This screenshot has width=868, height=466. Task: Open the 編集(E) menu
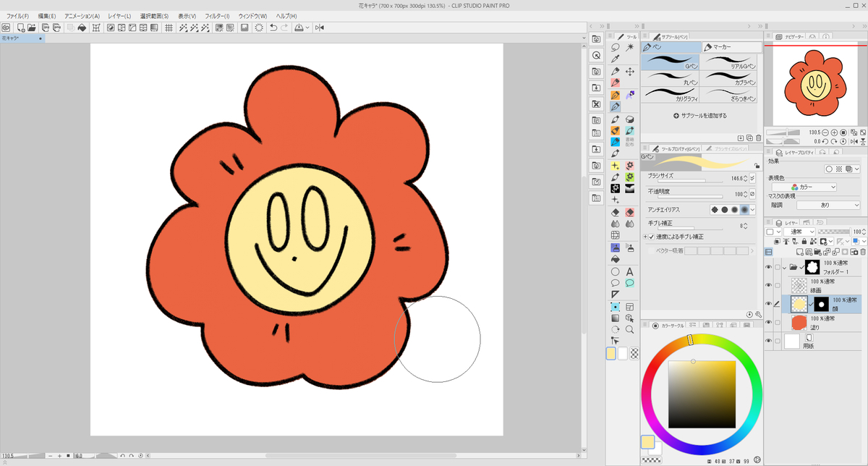(47, 16)
